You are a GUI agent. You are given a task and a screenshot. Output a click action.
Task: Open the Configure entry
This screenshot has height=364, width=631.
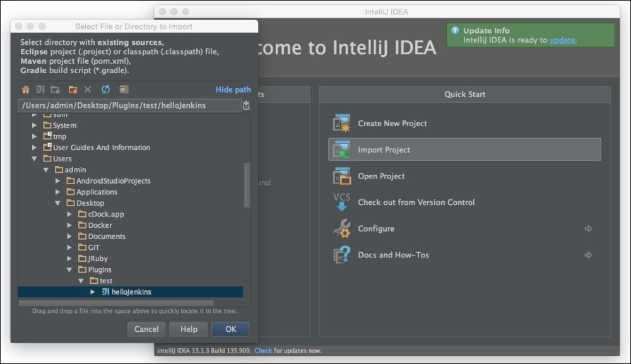click(x=465, y=228)
